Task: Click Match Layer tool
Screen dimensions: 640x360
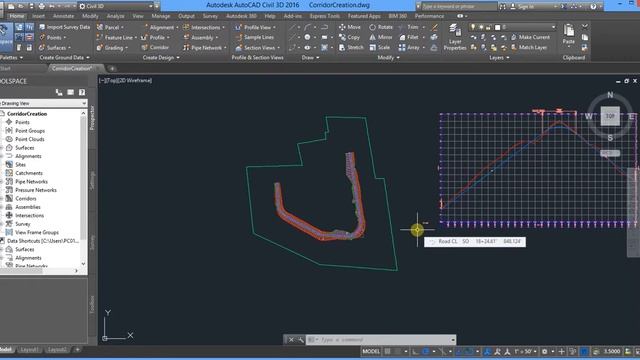Action: [529, 47]
